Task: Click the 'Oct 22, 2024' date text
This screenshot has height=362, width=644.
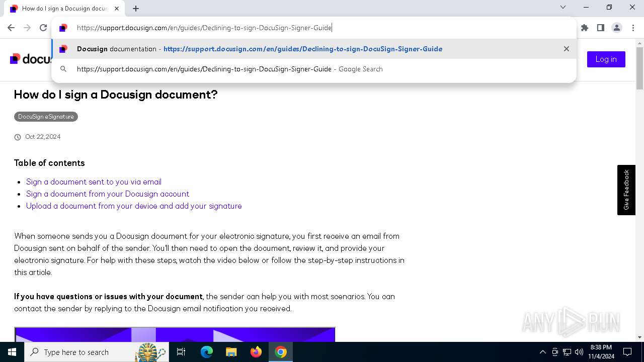Action: [43, 137]
